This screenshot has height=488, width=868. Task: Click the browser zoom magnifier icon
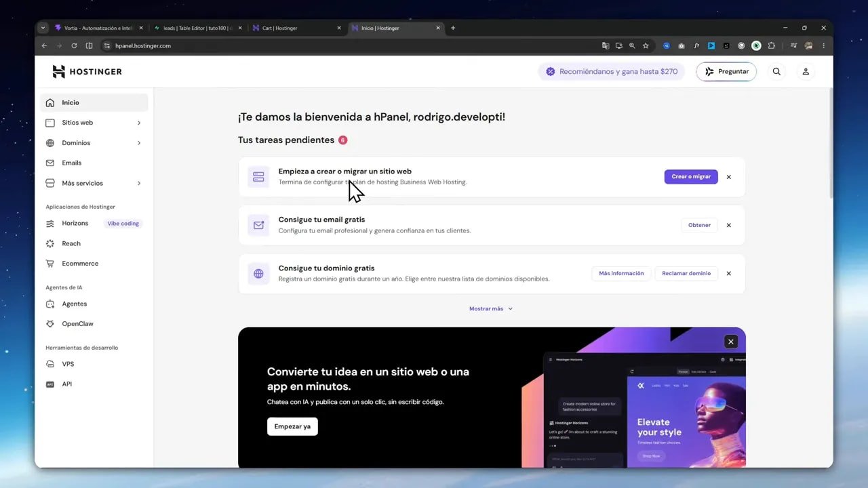(x=632, y=45)
